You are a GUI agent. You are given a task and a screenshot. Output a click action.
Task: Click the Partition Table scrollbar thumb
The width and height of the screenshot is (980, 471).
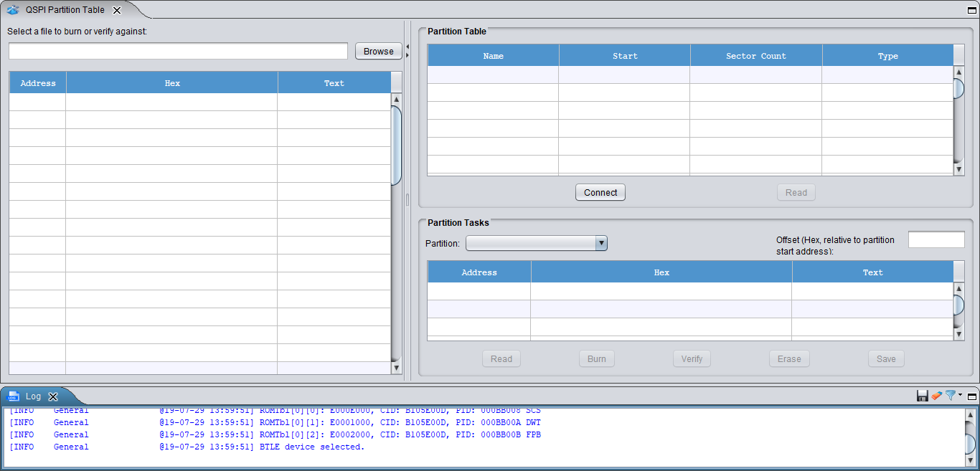pos(959,88)
